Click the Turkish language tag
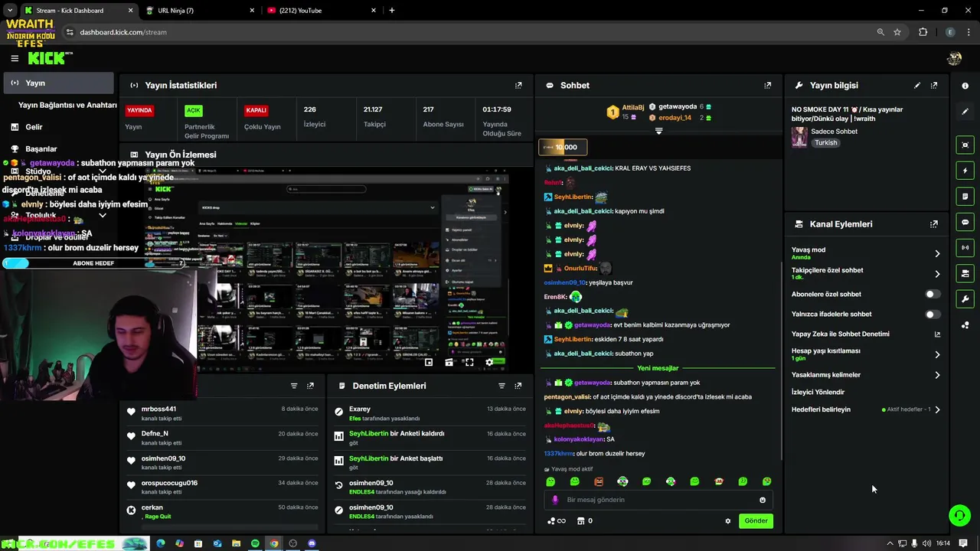 click(825, 143)
